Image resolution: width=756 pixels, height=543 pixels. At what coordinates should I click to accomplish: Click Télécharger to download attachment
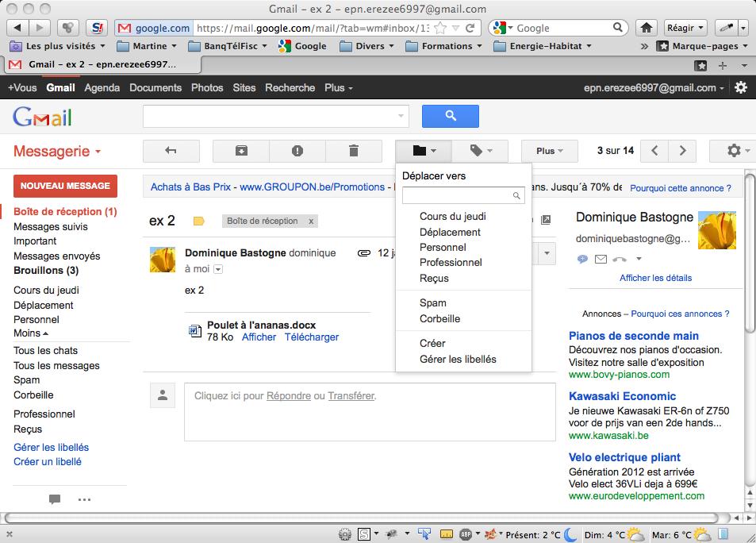(312, 337)
